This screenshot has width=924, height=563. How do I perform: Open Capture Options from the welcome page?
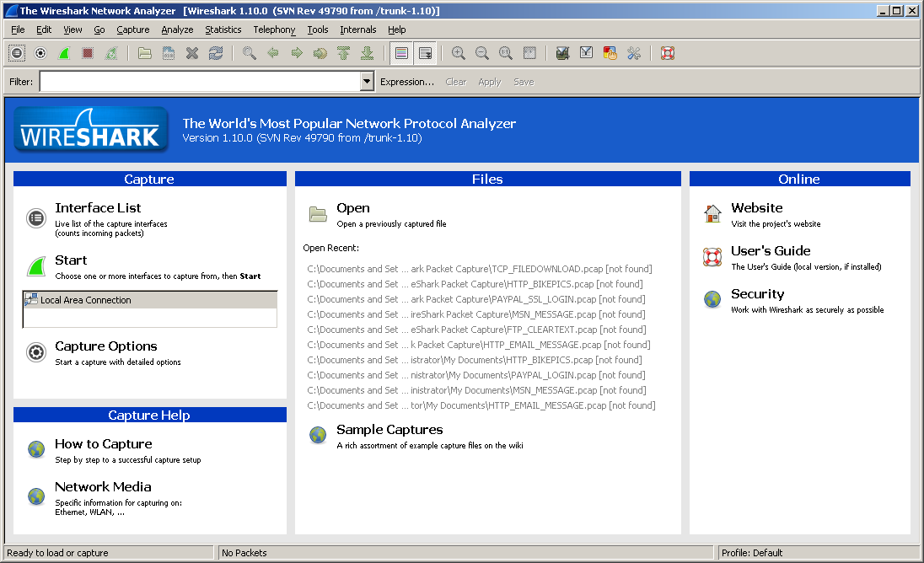[x=106, y=346]
